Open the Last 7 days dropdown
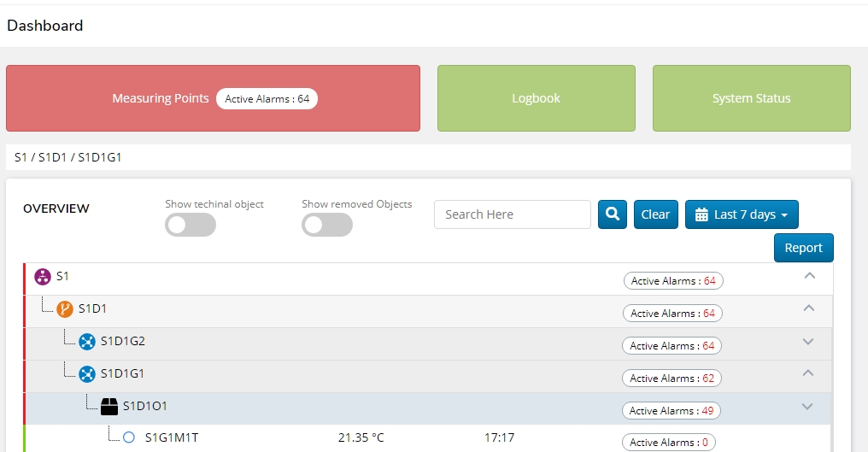The image size is (868, 452). (741, 214)
